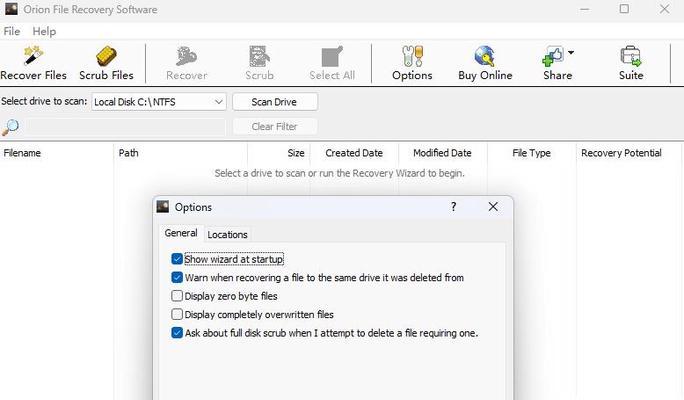Sort by File Type column header
The image size is (684, 400).
coord(531,153)
